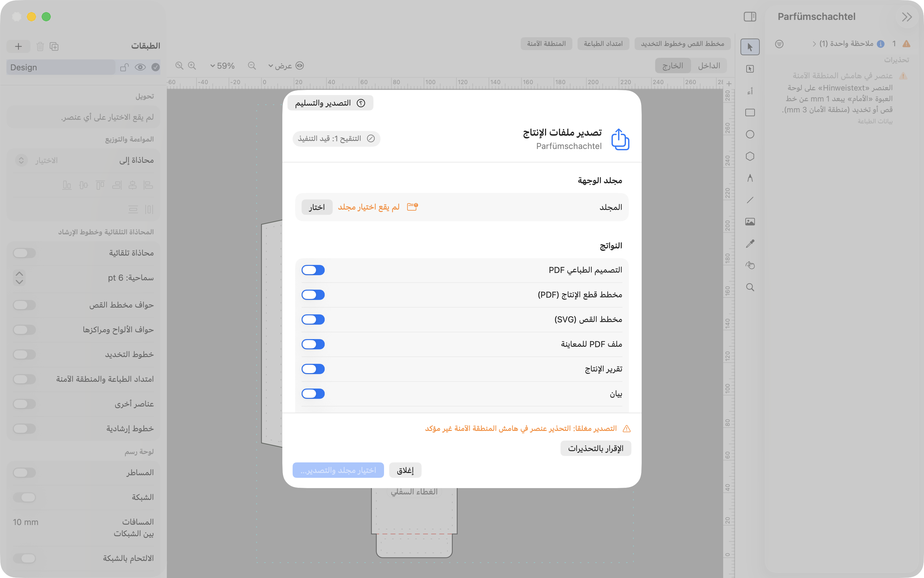
Task: Select the arrow selection tool
Action: tap(750, 47)
